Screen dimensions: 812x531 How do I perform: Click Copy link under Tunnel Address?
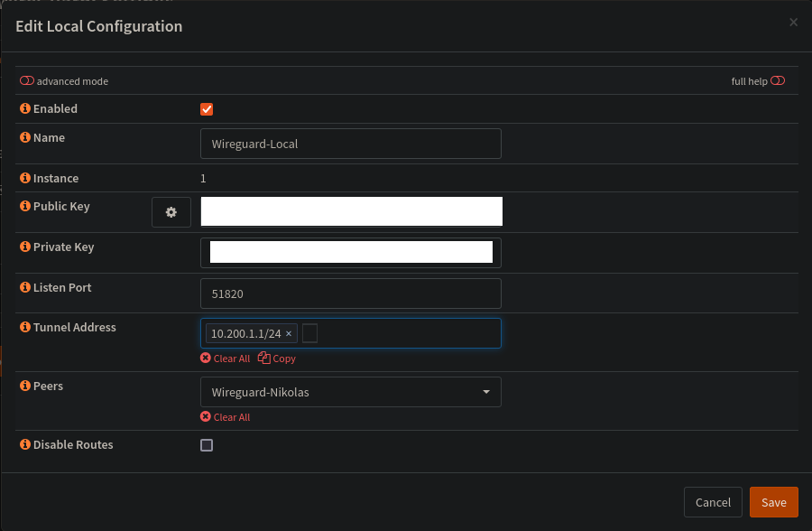click(x=277, y=359)
